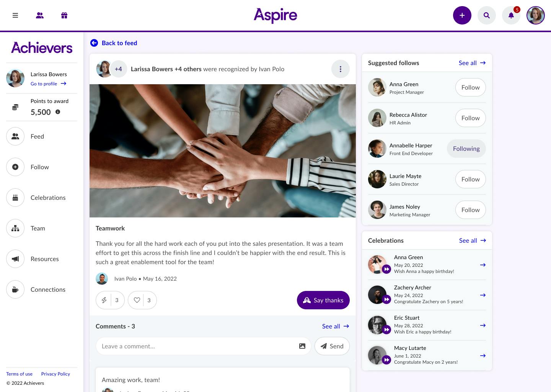Viewport: 551px width, 392px height.
Task: Toggle the lightning boost reaction
Action: tap(104, 300)
